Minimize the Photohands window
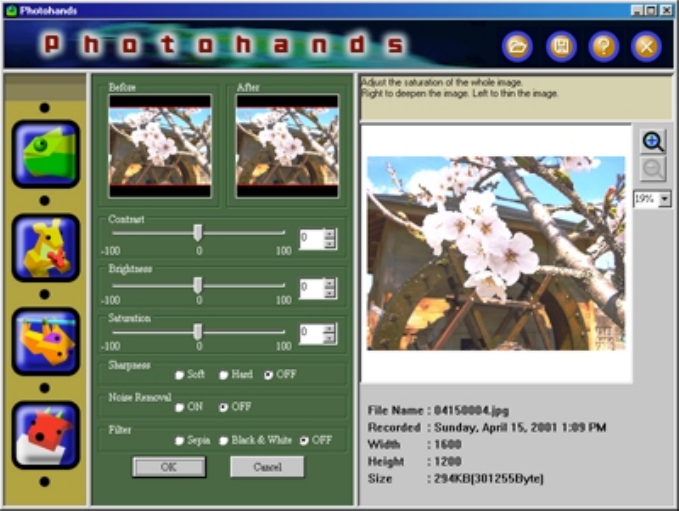Screen dimensions: 679x511 point(637,10)
